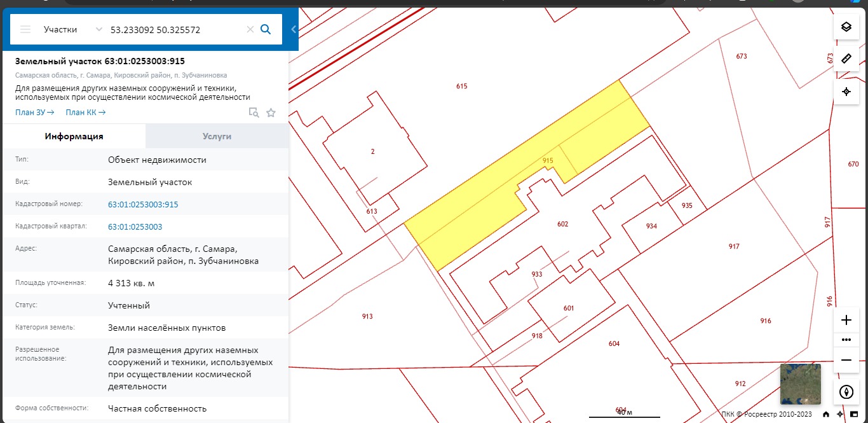
Task: Select parcel 615 on the map
Action: (462, 86)
